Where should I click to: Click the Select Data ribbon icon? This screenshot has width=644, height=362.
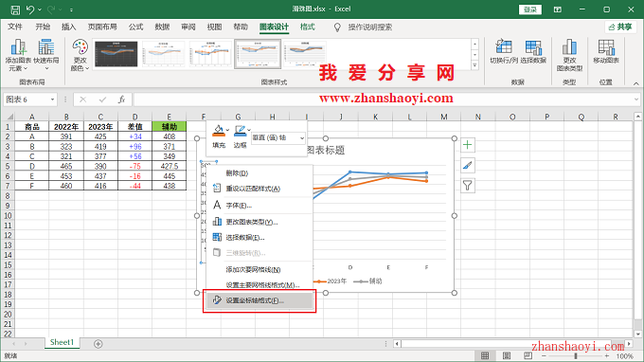pos(533,52)
